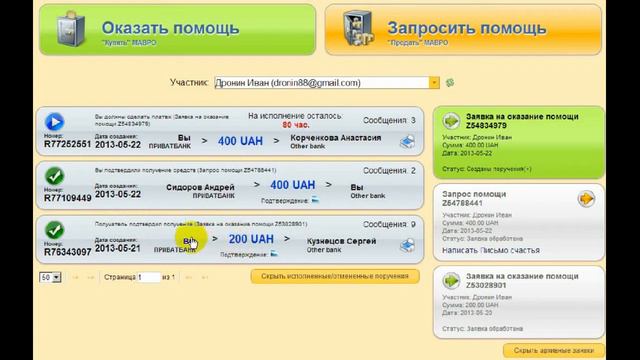Screen dimensions: 640x360
Task: Click order number R77109449
Action: [67, 198]
